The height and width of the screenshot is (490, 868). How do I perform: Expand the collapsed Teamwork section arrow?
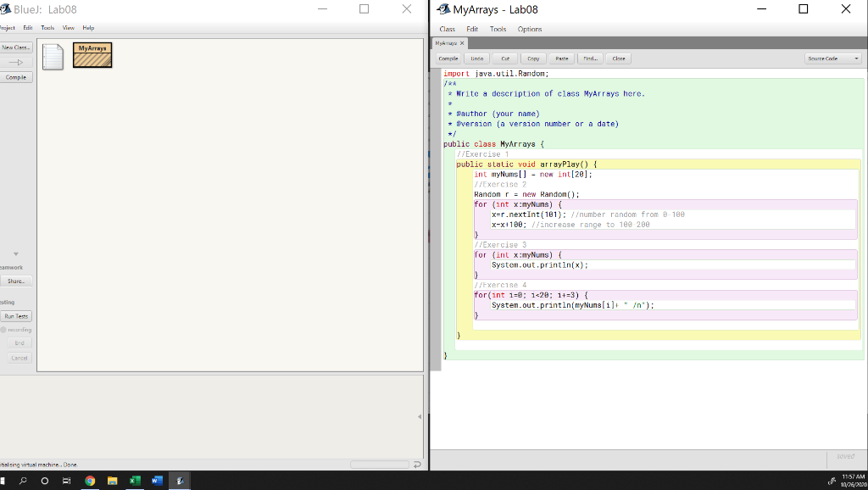click(14, 252)
